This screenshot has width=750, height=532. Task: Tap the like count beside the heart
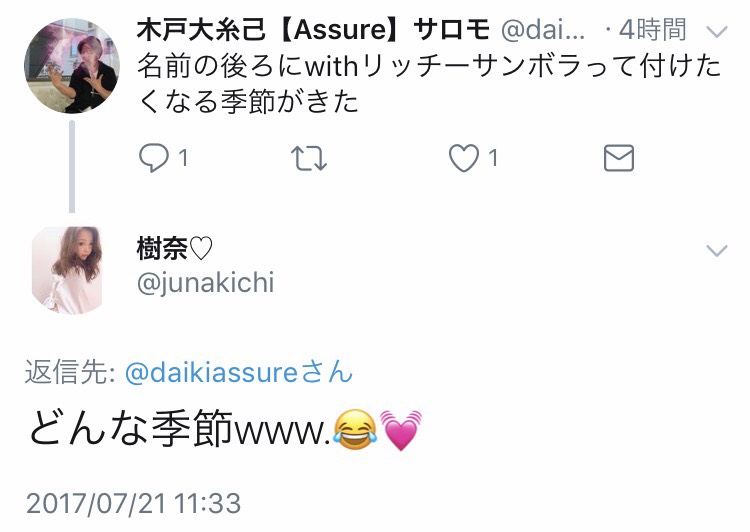493,158
